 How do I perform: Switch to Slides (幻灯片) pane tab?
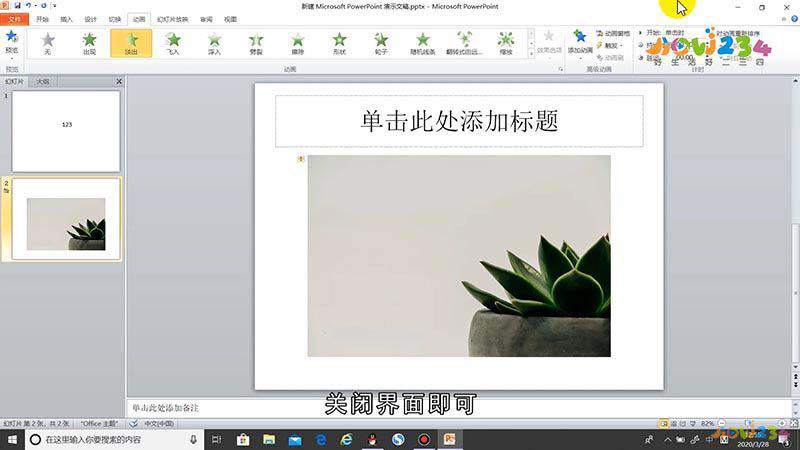pyautogui.click(x=14, y=82)
